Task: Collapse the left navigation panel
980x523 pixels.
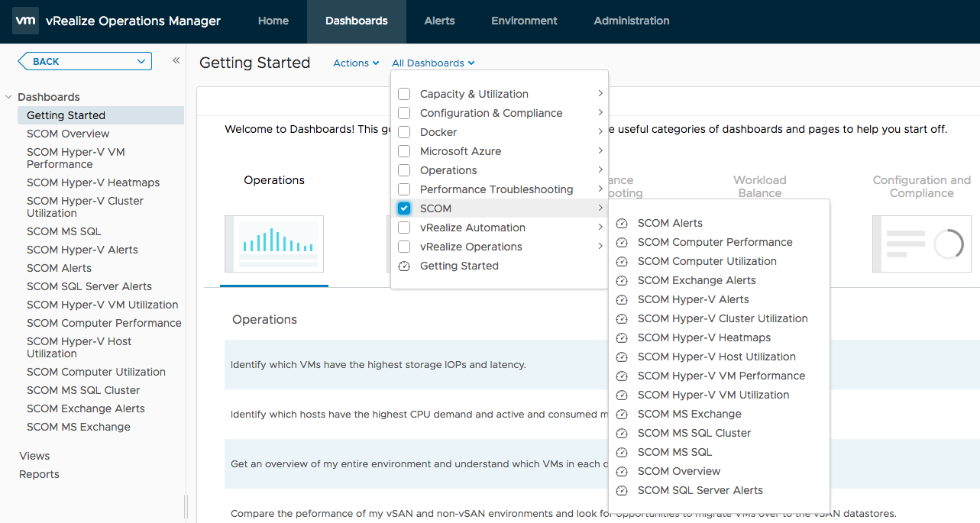Action: pos(176,61)
